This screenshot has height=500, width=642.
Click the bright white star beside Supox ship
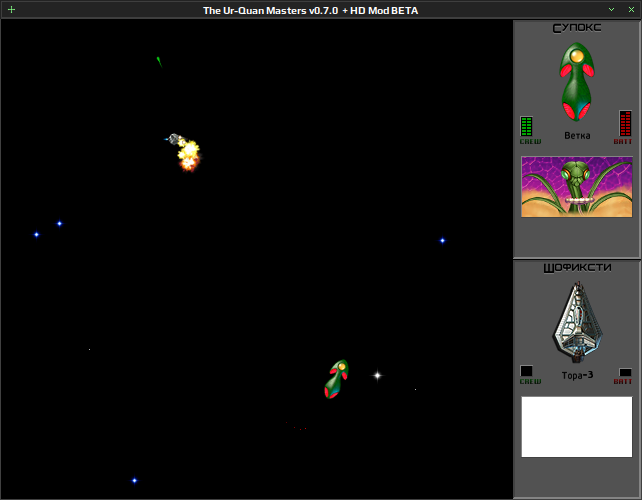[x=378, y=375]
